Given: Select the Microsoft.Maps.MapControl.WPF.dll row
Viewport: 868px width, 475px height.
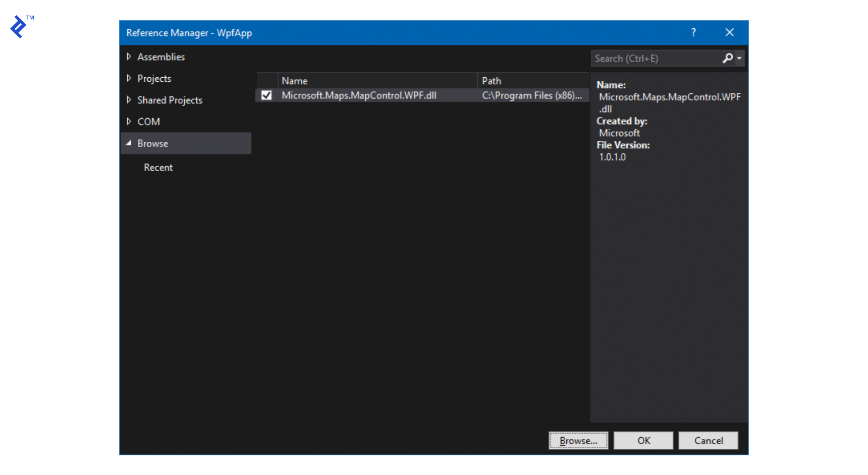Looking at the screenshot, I should click(x=359, y=95).
